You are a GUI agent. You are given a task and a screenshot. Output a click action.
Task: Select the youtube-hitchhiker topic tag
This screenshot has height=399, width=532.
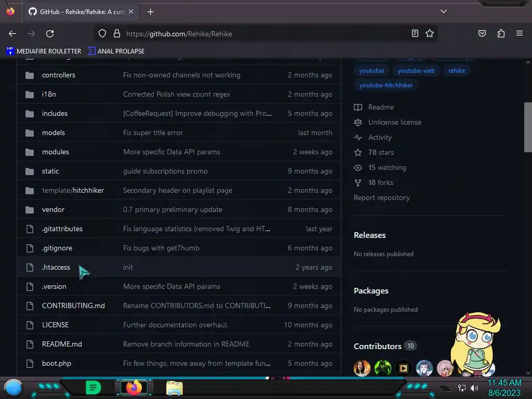pos(386,85)
